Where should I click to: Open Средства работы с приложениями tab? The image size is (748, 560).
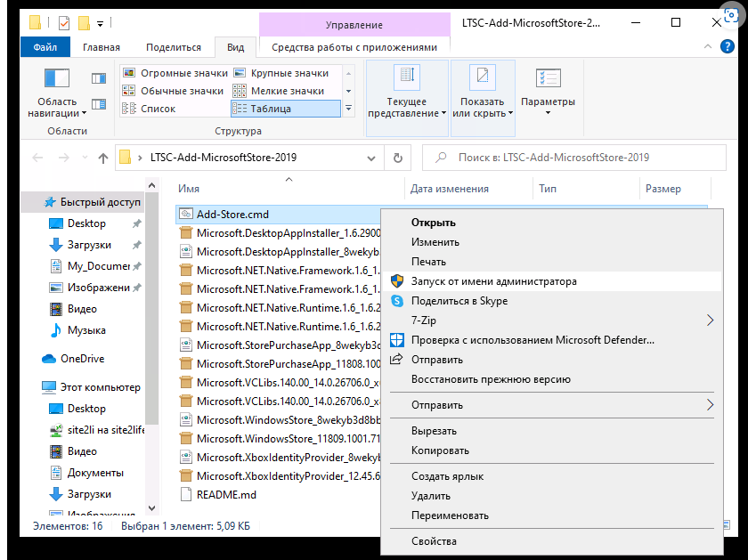354,47
